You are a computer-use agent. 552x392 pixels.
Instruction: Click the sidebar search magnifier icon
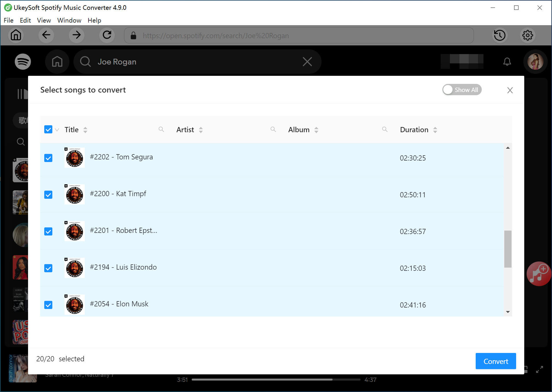(21, 142)
